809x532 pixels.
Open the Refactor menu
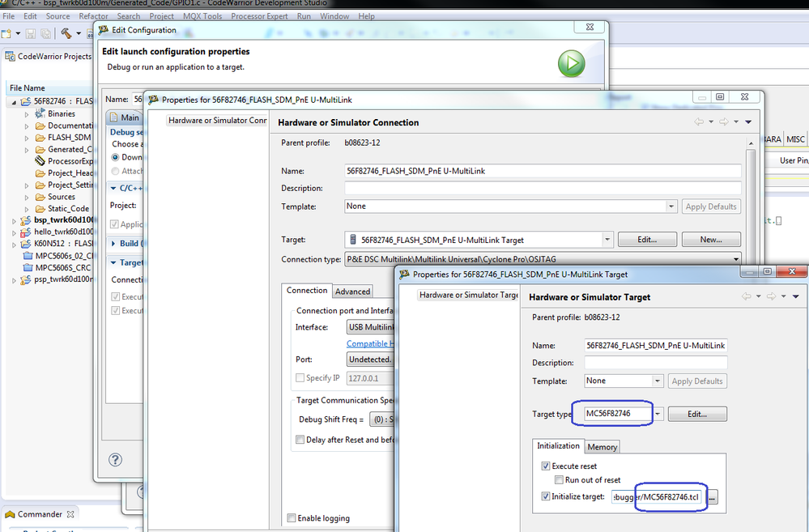[x=93, y=16]
